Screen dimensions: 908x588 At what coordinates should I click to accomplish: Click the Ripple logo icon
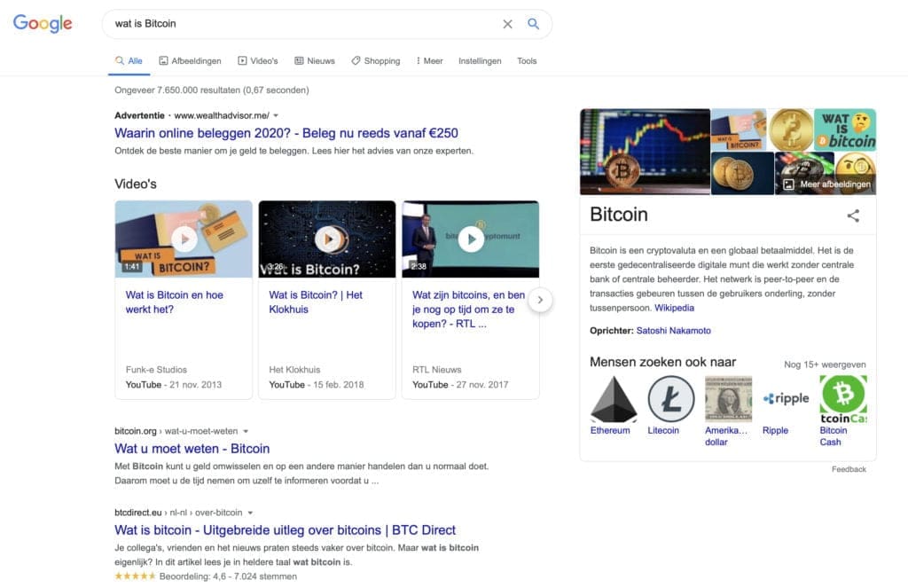[786, 398]
